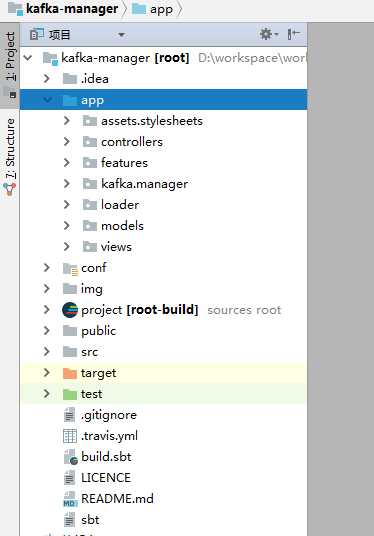Screen dimensions: 374x536
Task: Click the build.sbt file icon
Action: click(x=70, y=457)
